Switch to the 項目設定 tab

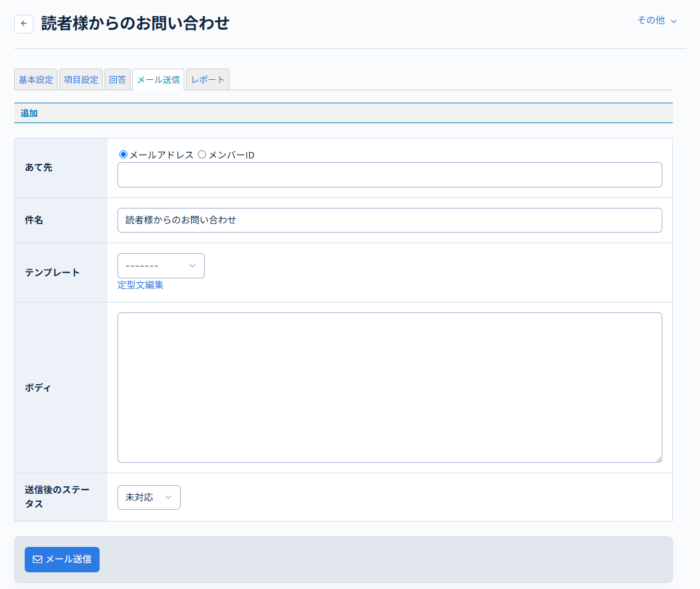[x=81, y=80]
